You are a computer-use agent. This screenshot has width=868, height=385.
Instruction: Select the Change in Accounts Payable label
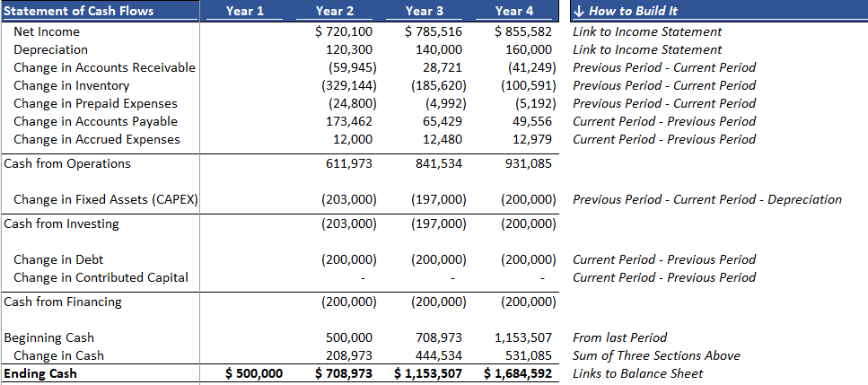[x=95, y=121]
